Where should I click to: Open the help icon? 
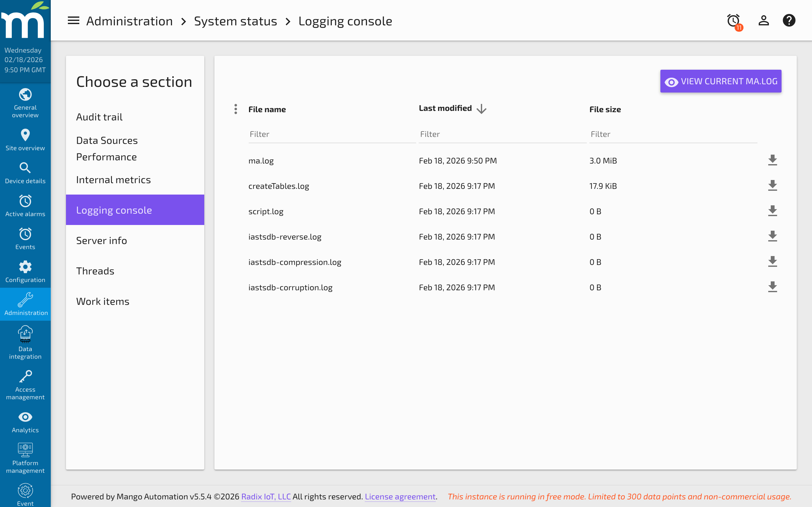pyautogui.click(x=789, y=21)
